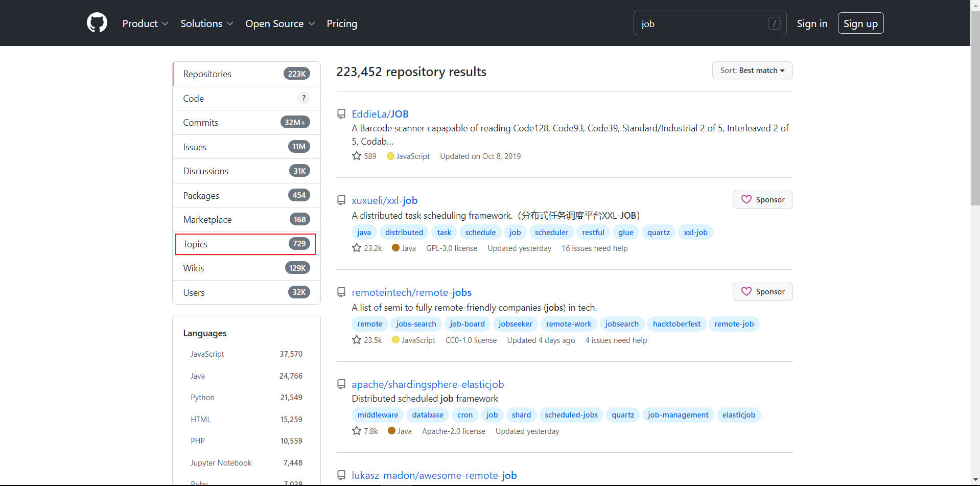Click 16 issues need help link
Screen dimensions: 980x486
coord(594,248)
